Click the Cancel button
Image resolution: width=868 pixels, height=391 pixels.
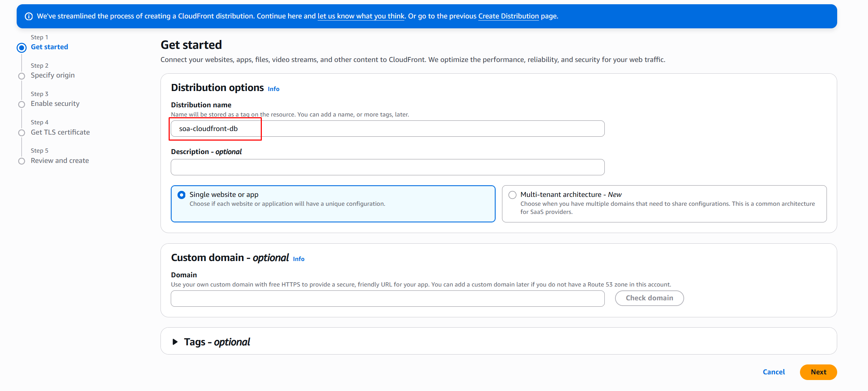(774, 372)
